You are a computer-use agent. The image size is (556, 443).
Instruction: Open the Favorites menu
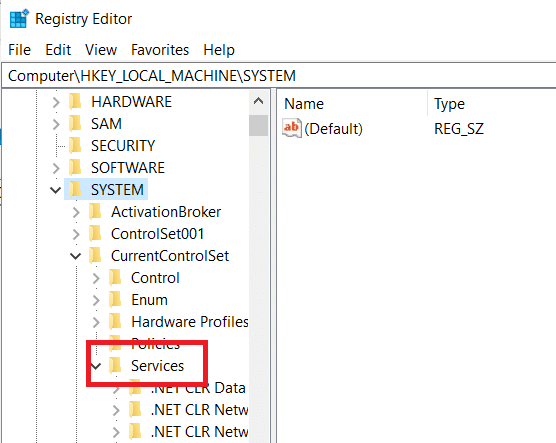pyautogui.click(x=160, y=50)
